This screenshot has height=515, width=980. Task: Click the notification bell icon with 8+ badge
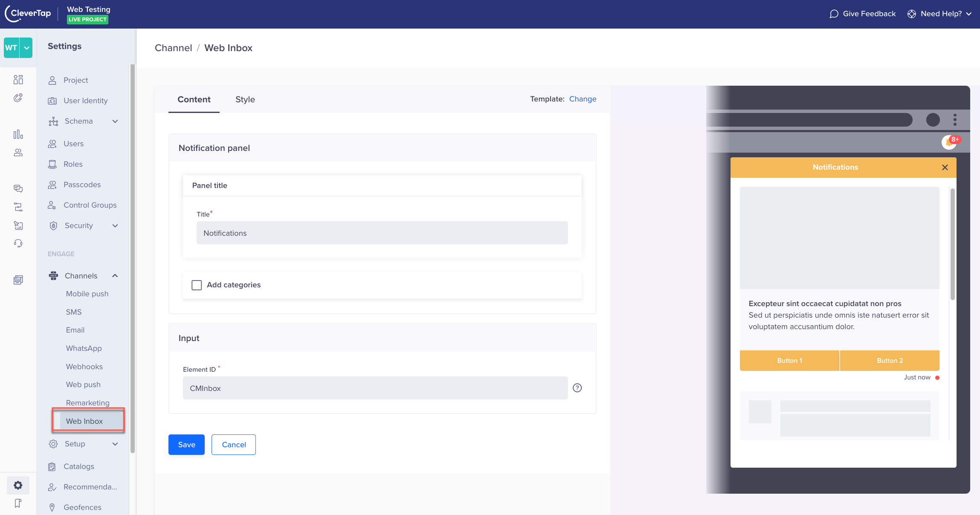coord(949,142)
